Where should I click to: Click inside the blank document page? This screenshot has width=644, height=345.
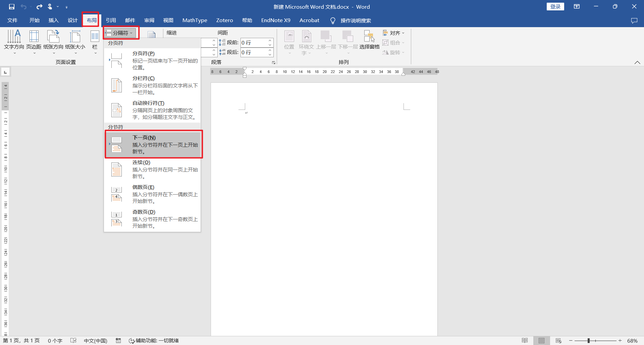(324, 209)
